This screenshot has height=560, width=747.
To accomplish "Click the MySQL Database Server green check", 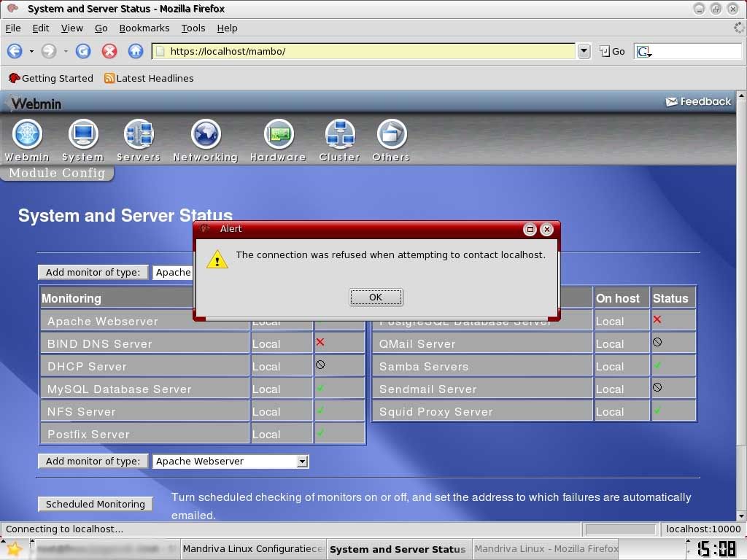I will point(320,388).
